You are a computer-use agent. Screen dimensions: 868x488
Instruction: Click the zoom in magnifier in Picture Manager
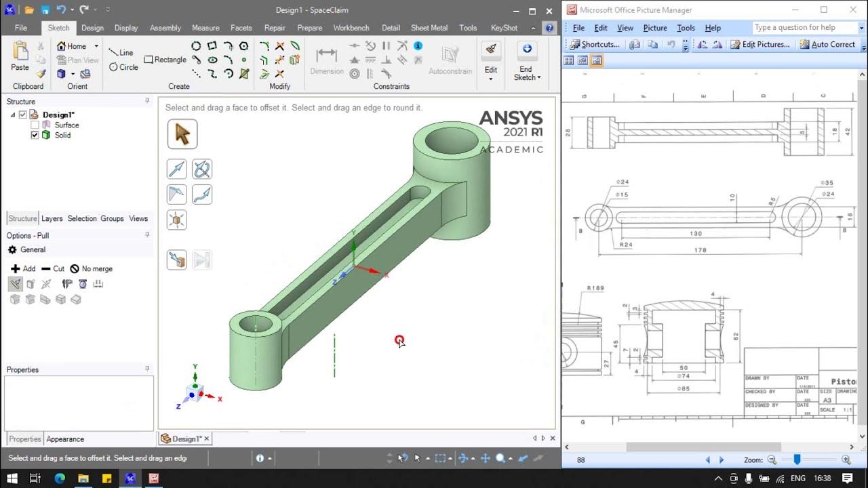(846, 460)
